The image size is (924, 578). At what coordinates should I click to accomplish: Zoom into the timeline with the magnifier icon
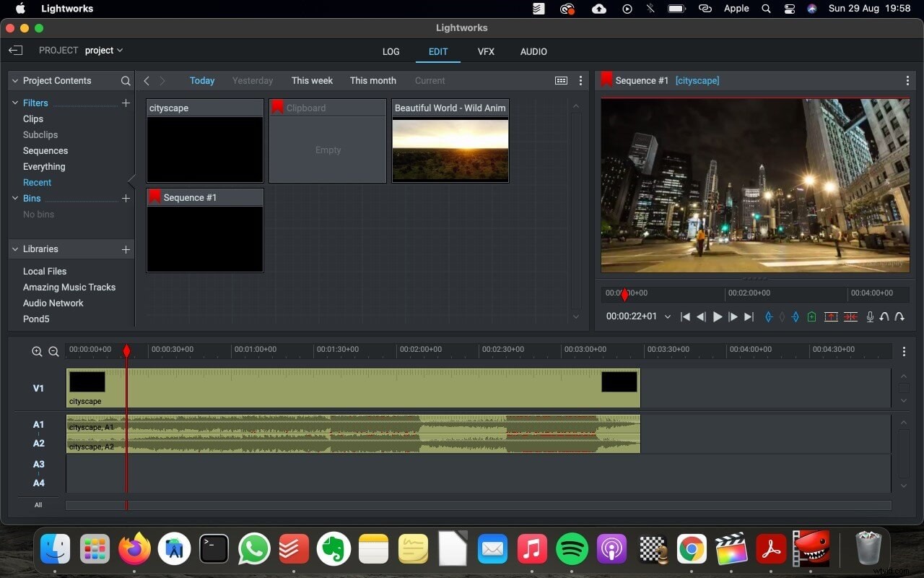click(37, 352)
